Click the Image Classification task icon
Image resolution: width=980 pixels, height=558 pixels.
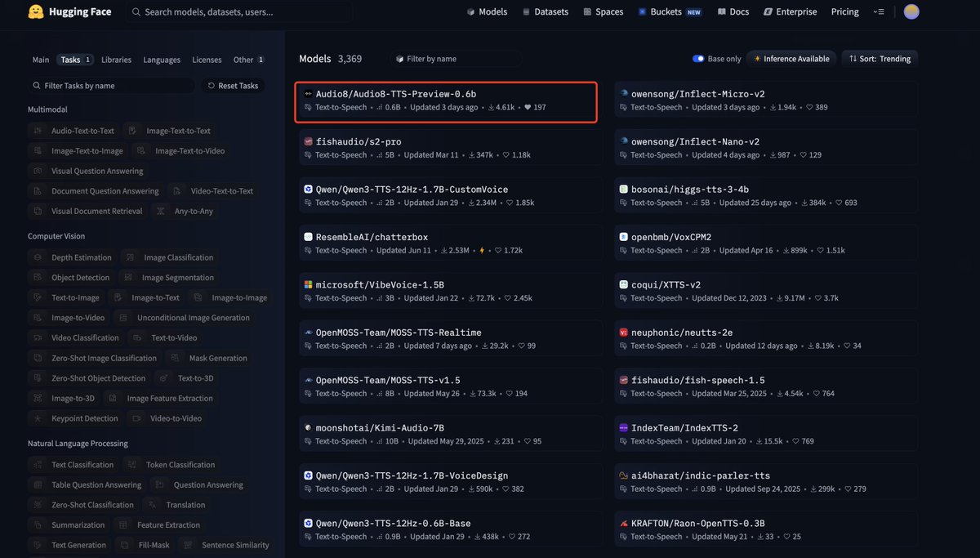click(x=129, y=257)
